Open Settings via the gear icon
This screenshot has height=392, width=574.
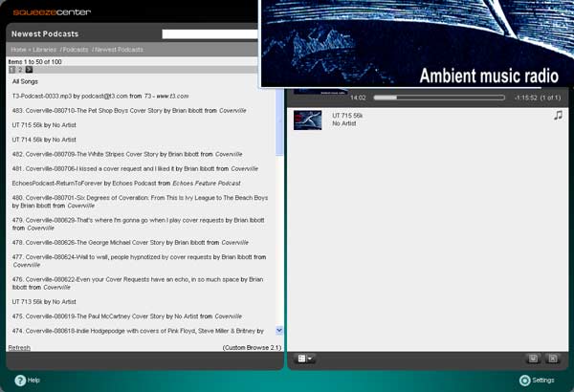click(x=524, y=380)
